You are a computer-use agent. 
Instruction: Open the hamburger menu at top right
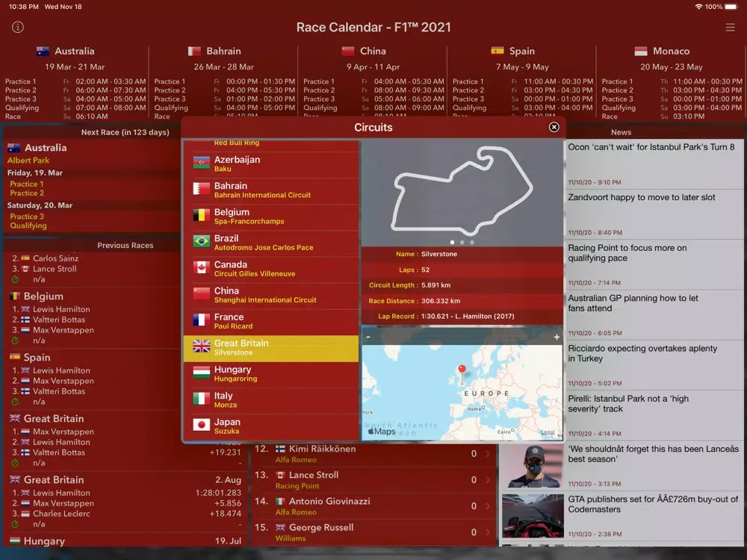point(730,28)
